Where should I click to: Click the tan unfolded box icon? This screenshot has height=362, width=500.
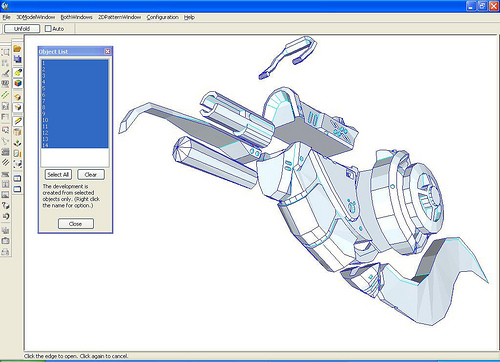coord(18,132)
